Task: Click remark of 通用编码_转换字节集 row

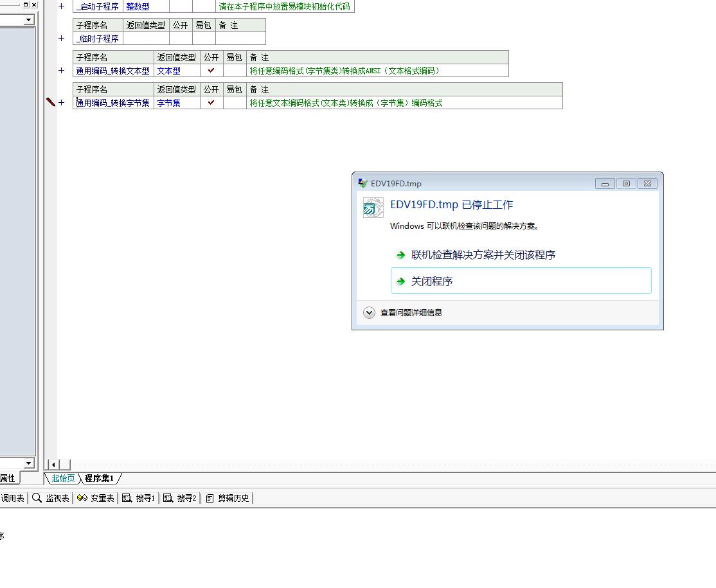Action: click(x=404, y=103)
